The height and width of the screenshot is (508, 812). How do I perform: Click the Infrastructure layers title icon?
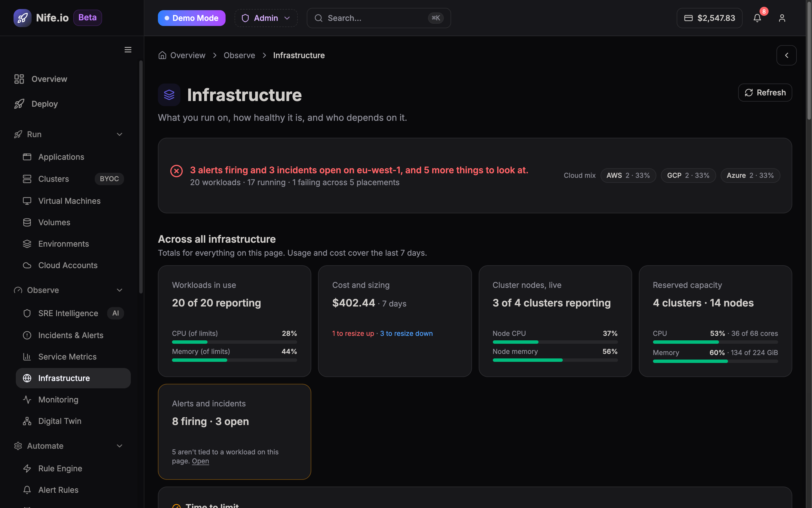[x=169, y=95]
